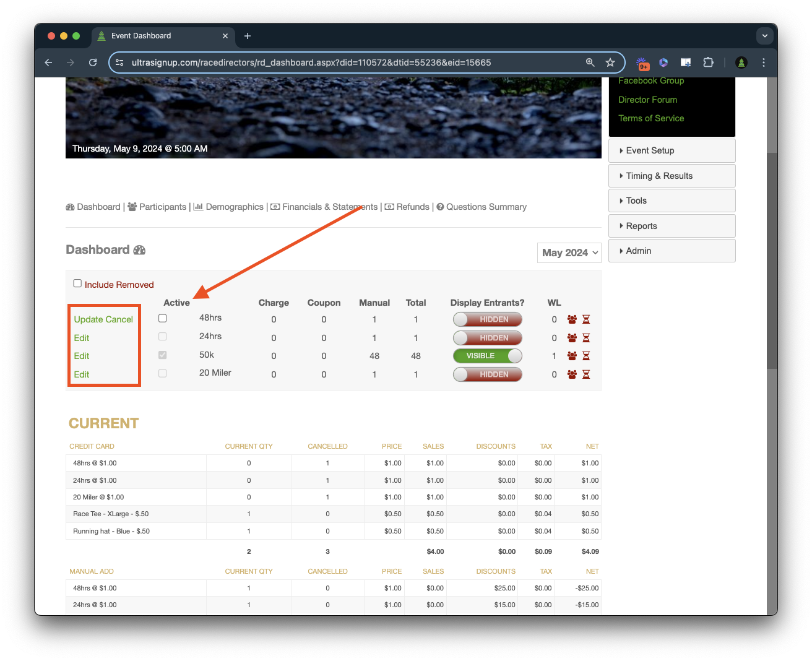812x661 pixels.
Task: Expand the Event Setup section
Action: click(x=672, y=150)
